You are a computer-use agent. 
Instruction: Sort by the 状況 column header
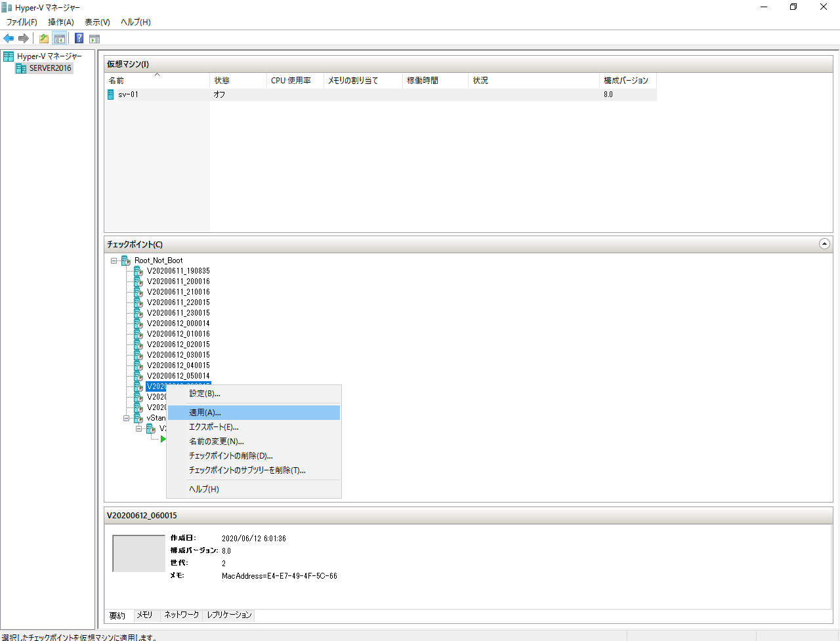[x=534, y=81]
